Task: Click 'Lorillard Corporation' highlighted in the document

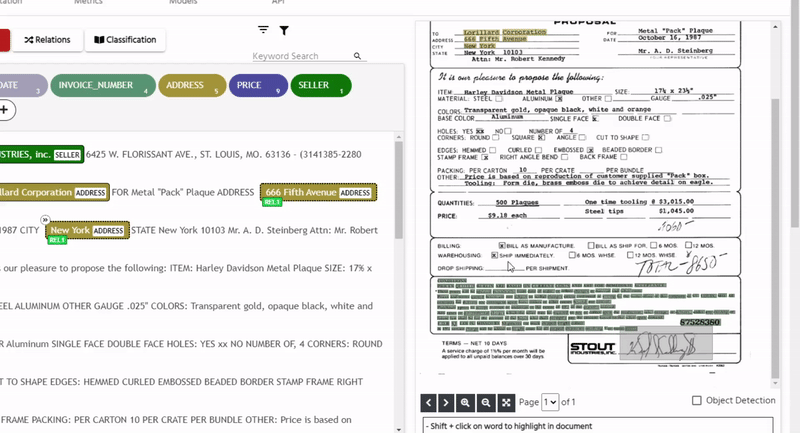Action: click(x=505, y=32)
